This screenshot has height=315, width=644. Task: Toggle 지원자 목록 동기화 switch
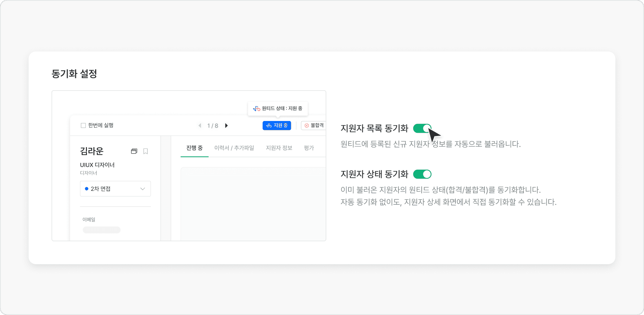[422, 129]
